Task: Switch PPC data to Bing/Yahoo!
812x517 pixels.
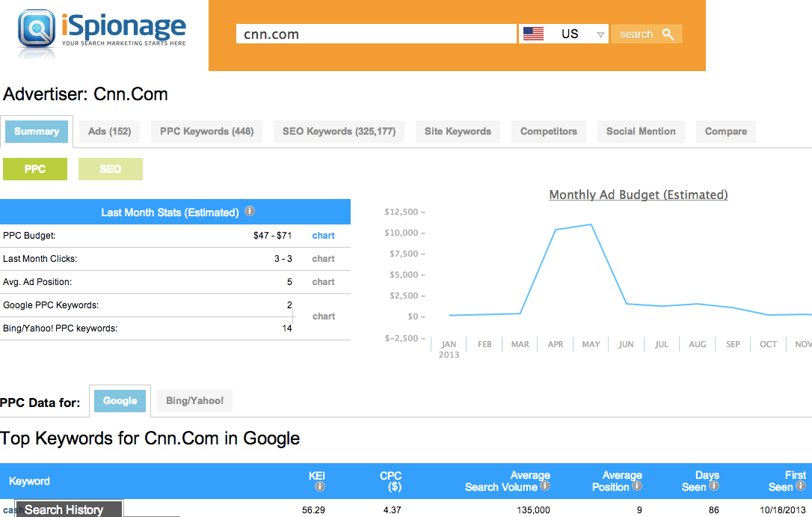Action: [194, 401]
